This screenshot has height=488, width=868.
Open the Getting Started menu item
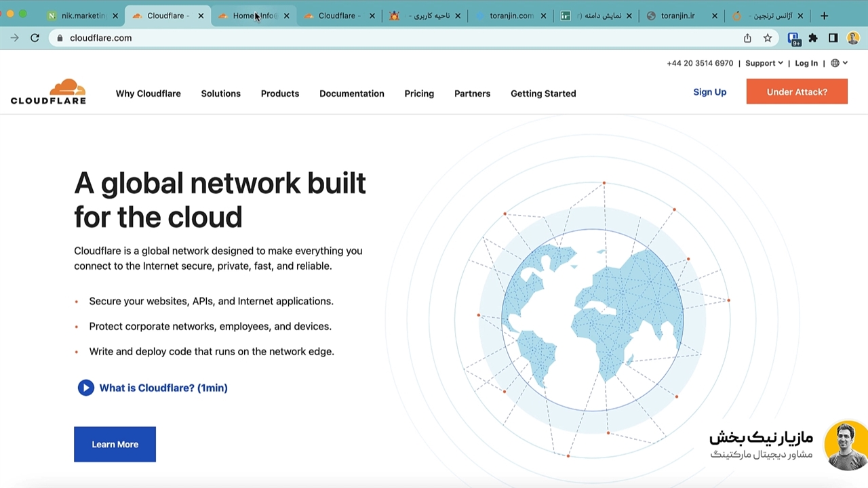click(543, 94)
